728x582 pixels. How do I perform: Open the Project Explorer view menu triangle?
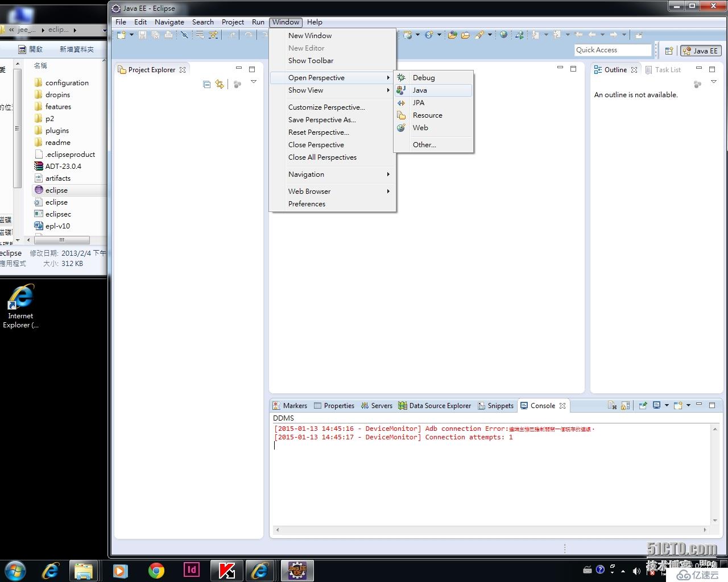254,82
